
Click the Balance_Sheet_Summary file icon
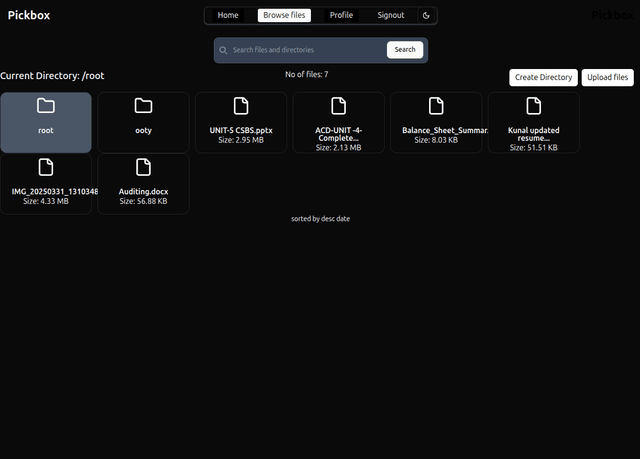click(436, 106)
